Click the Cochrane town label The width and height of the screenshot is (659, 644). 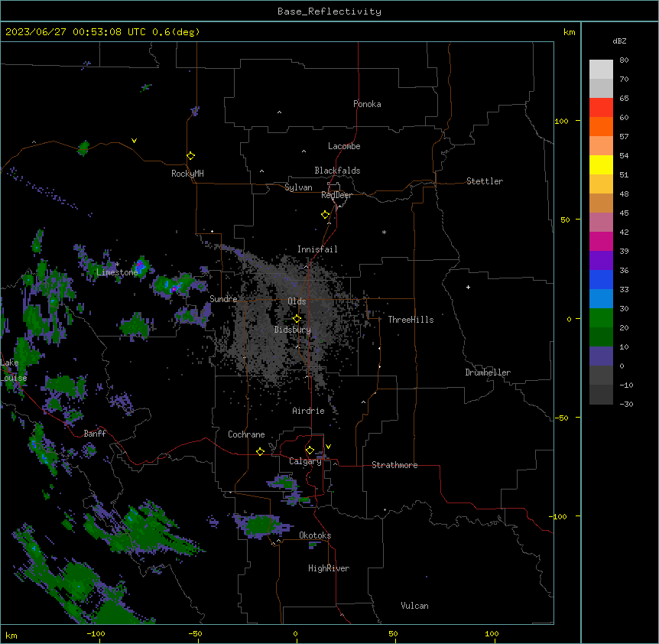click(246, 434)
